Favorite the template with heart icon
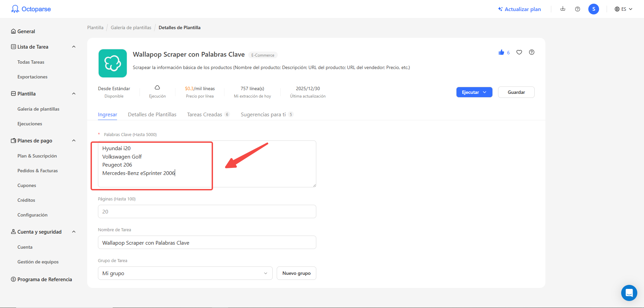This screenshot has height=308, width=644. point(519,52)
